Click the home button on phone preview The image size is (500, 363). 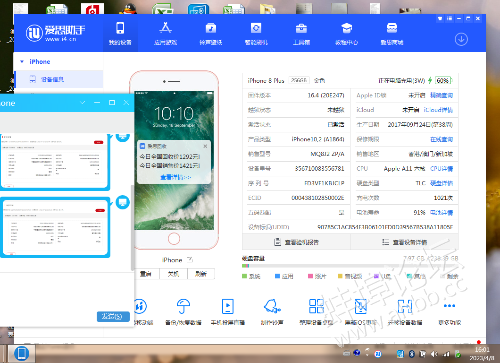[x=174, y=238]
